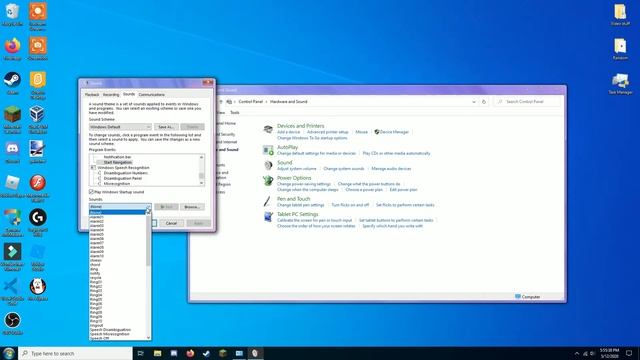640x360 pixels.
Task: Choose notify in the sounds list
Action: [x=118, y=273]
